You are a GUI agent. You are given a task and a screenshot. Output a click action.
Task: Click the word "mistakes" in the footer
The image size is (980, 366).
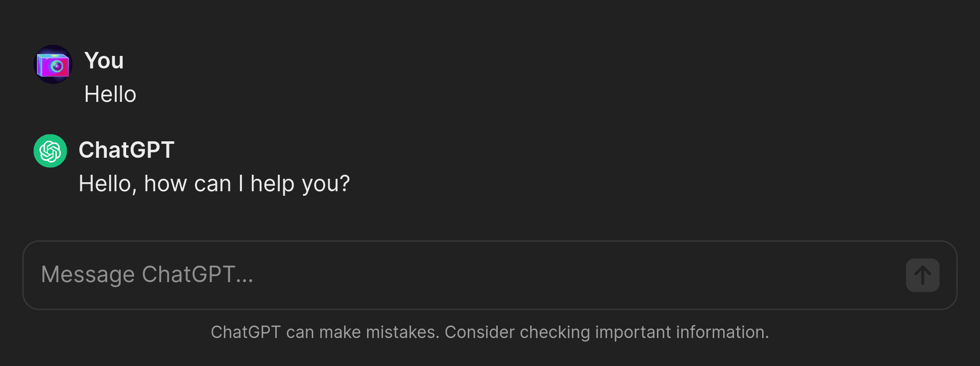[402, 332]
